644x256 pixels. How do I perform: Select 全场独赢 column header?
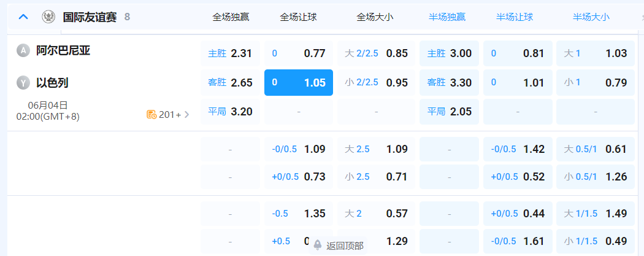231,17
